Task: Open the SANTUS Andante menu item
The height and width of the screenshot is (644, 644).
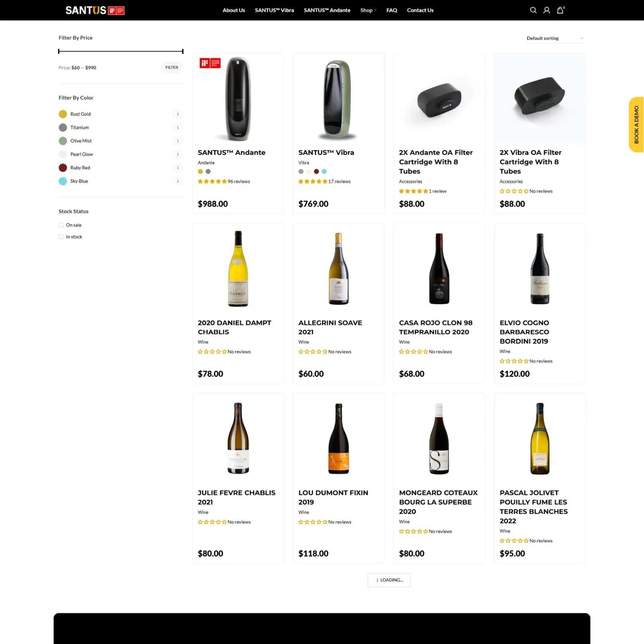Action: click(327, 10)
